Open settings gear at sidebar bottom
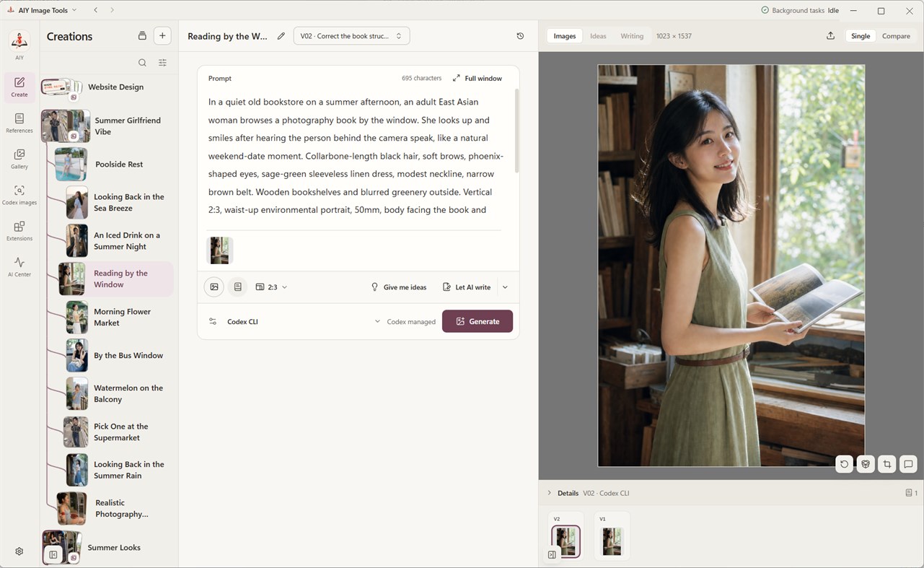924x568 pixels. 19,551
